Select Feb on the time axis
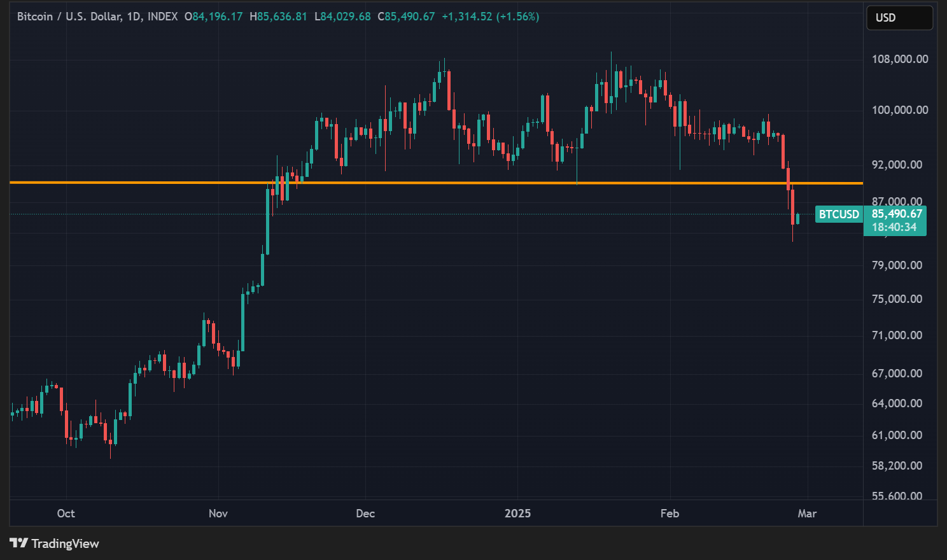 [x=670, y=514]
